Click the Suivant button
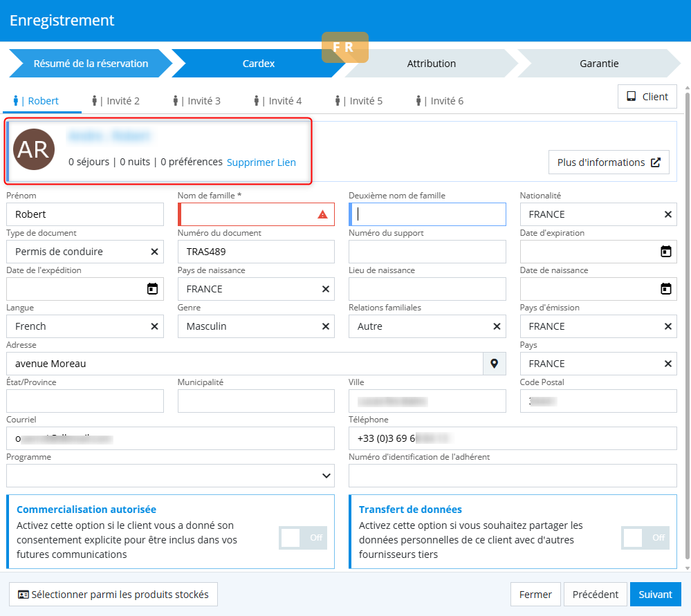 pyautogui.click(x=655, y=595)
